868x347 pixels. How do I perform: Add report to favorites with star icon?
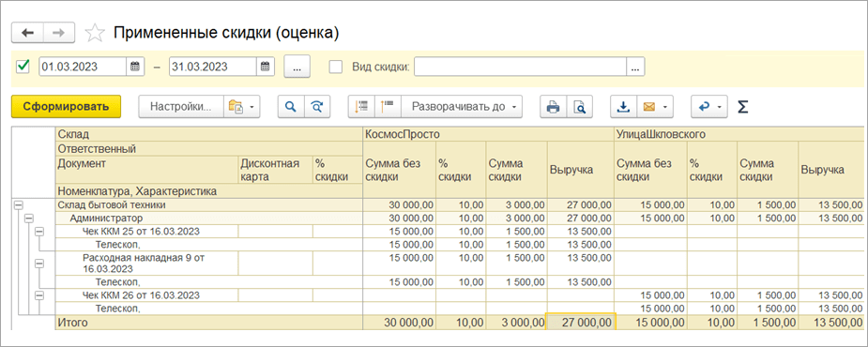click(x=95, y=33)
